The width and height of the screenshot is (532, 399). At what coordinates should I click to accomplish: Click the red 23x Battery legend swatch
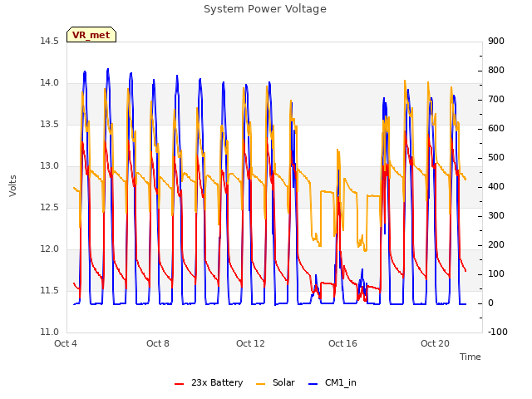click(180, 384)
